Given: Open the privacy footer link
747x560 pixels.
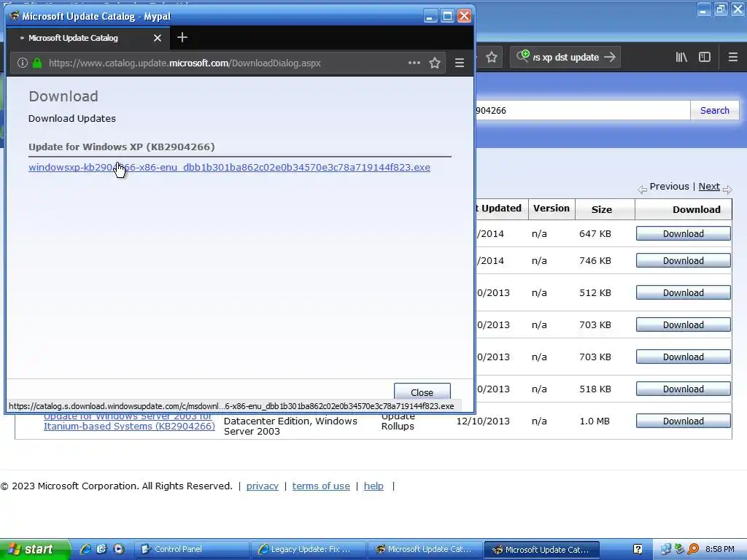Looking at the screenshot, I should (x=263, y=486).
